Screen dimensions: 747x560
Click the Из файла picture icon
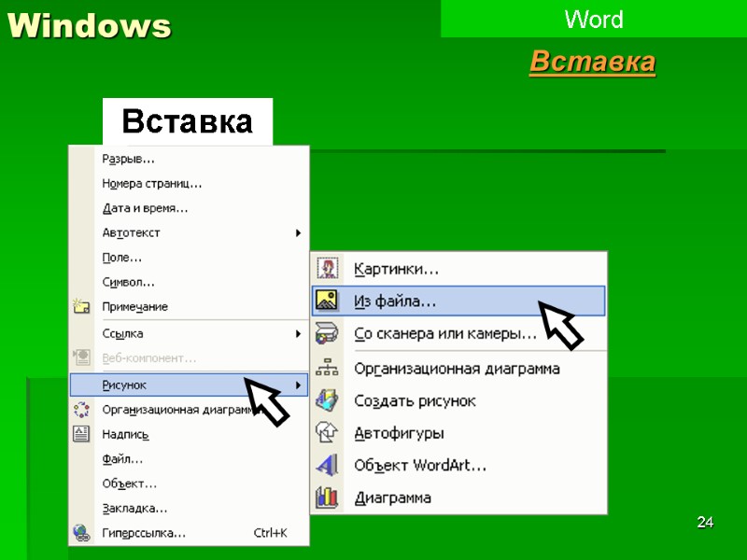click(327, 301)
